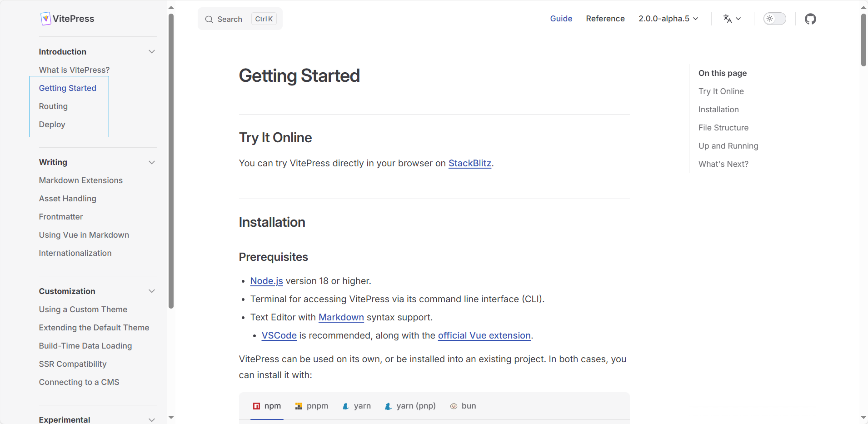
Task: Toggle the dark mode appearance switch
Action: click(774, 19)
